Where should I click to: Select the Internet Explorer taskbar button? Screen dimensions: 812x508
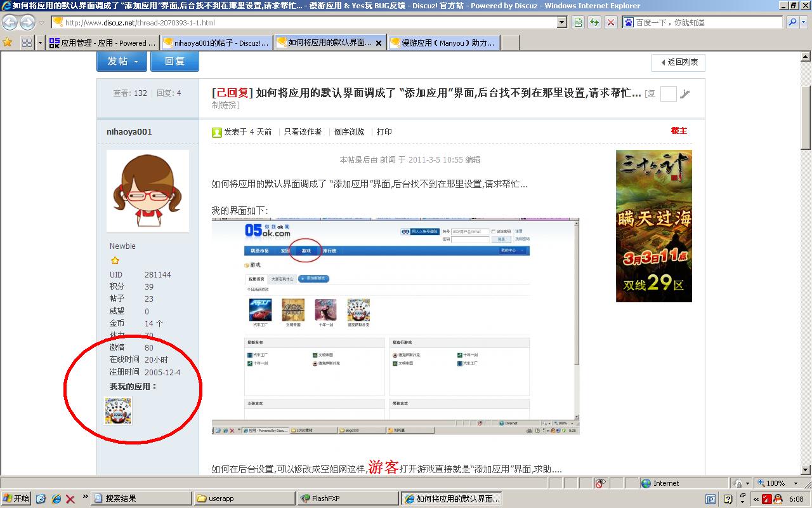point(452,498)
